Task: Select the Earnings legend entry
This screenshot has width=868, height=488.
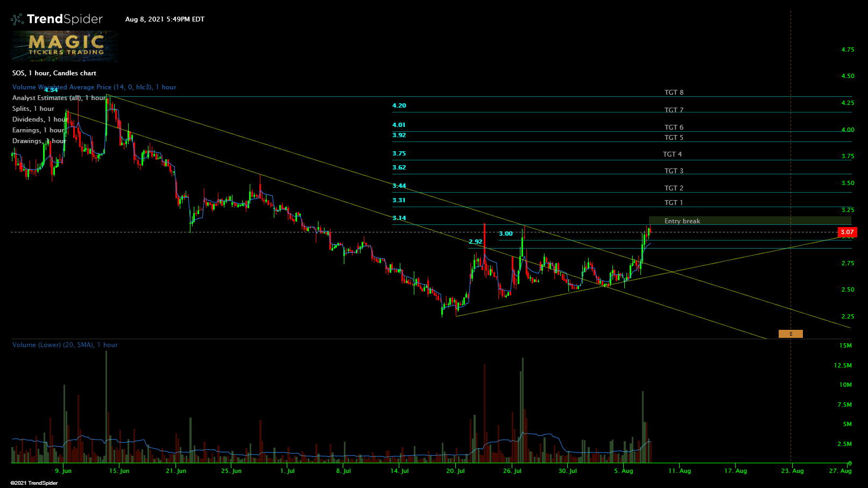Action: [x=39, y=130]
